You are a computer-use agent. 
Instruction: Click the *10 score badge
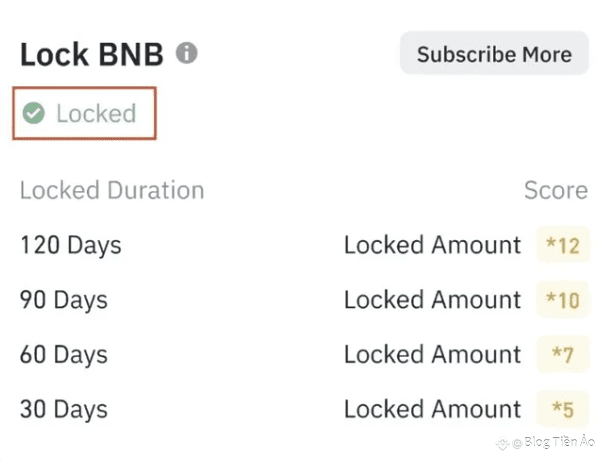point(563,300)
